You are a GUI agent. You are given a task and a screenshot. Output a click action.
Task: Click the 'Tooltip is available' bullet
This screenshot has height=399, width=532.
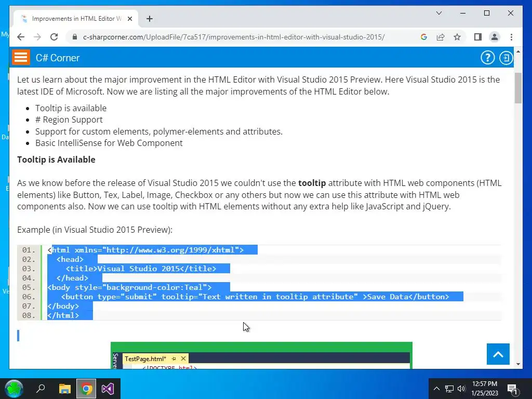coord(71,108)
